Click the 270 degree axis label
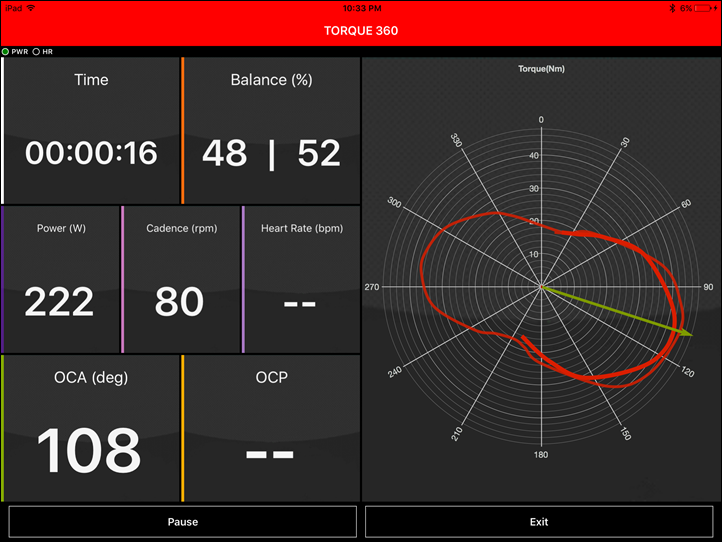 click(372, 287)
